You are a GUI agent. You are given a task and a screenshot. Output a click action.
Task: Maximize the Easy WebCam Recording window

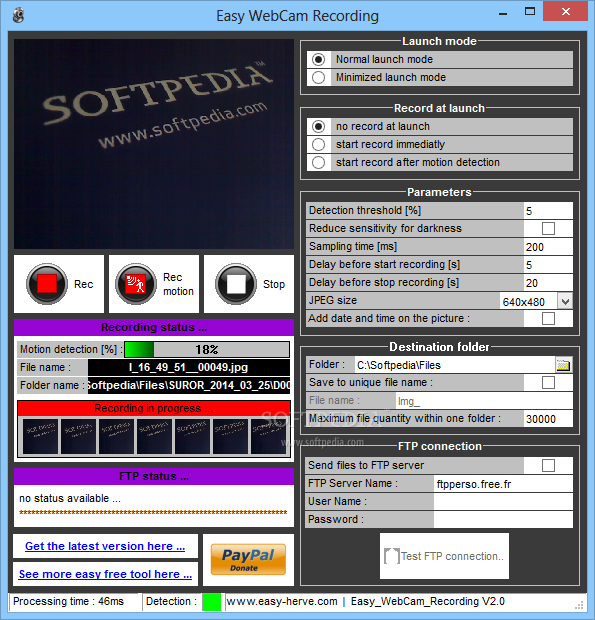click(x=530, y=12)
